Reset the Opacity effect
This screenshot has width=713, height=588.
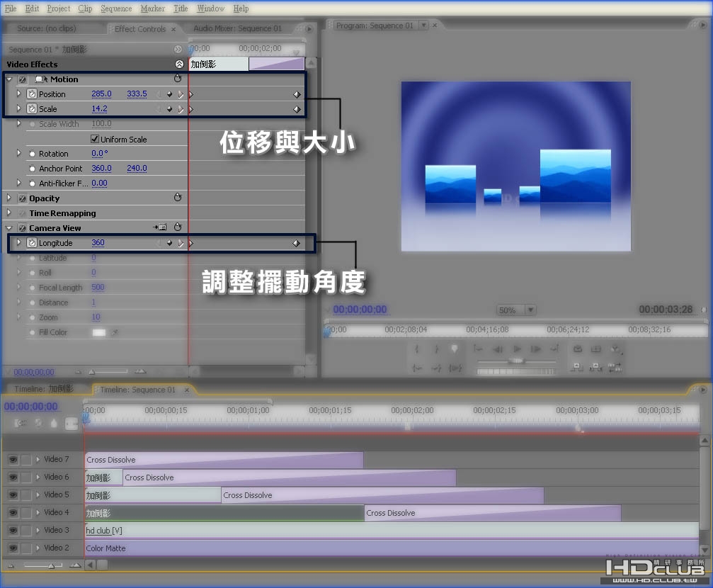[x=178, y=198]
